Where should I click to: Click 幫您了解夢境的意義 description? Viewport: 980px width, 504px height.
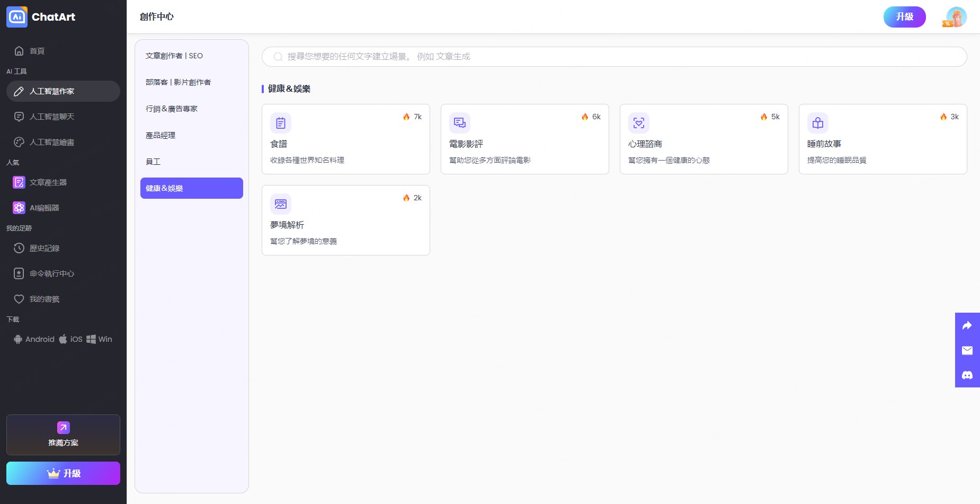(304, 241)
